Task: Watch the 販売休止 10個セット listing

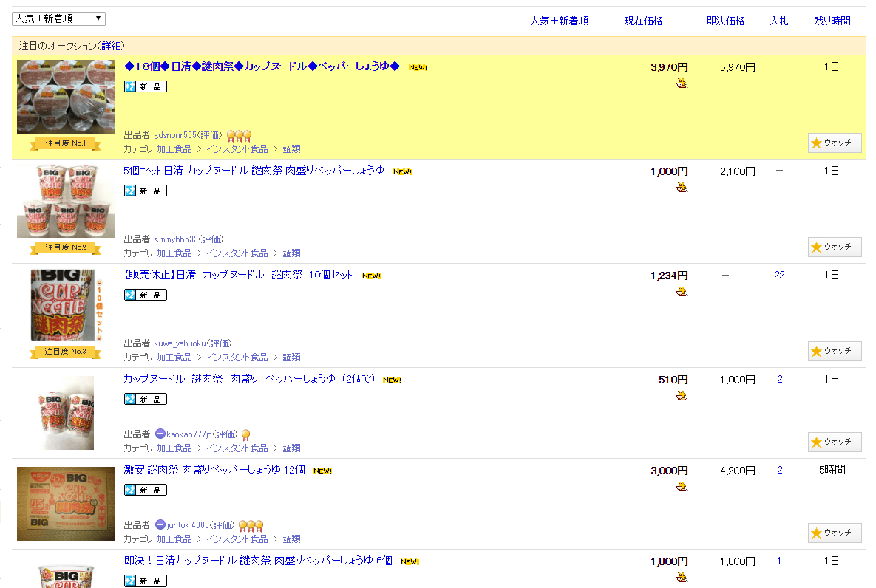Action: [835, 351]
